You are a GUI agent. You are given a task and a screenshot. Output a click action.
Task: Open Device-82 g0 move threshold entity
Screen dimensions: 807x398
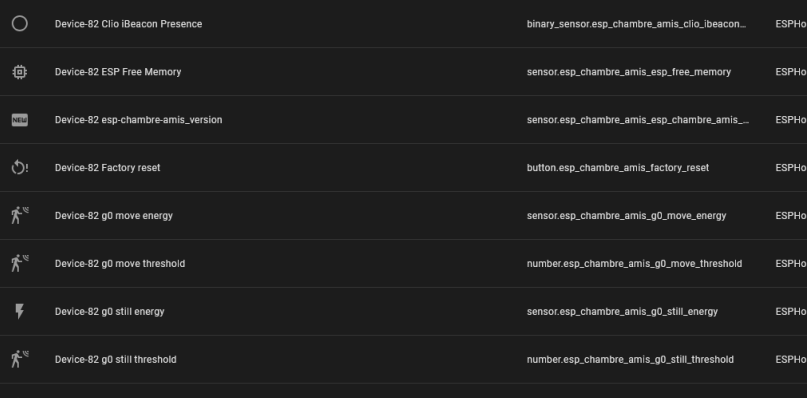click(x=120, y=264)
